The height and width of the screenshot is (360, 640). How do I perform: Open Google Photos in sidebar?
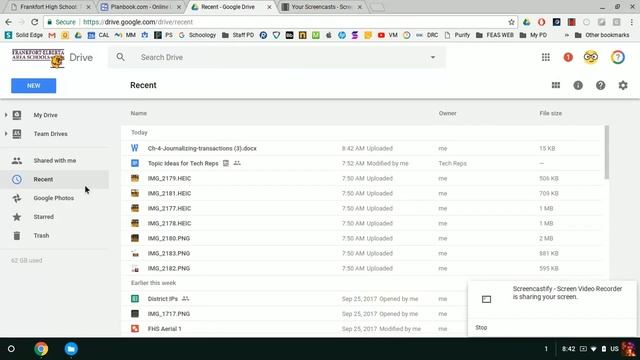pyautogui.click(x=54, y=198)
